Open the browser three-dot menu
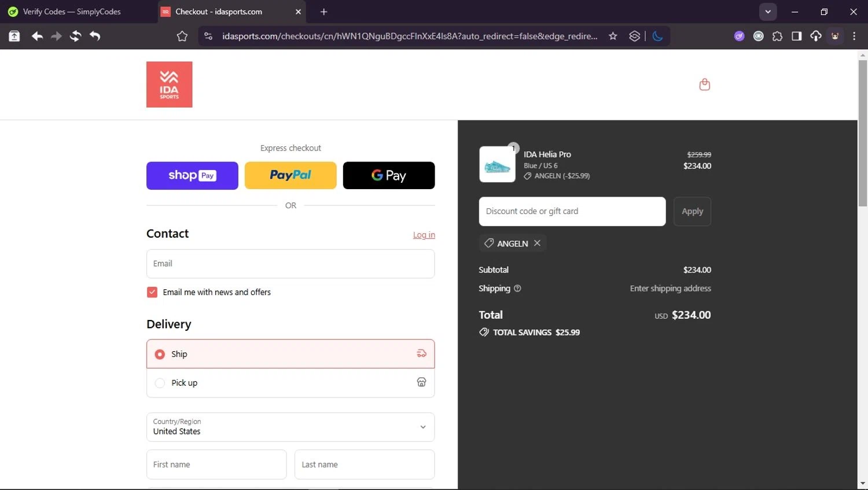 [854, 36]
